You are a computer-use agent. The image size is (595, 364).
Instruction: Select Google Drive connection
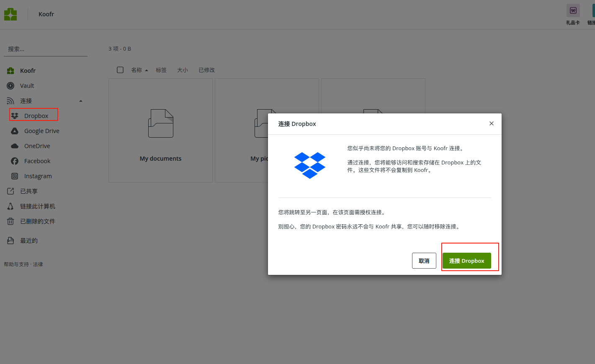[42, 131]
